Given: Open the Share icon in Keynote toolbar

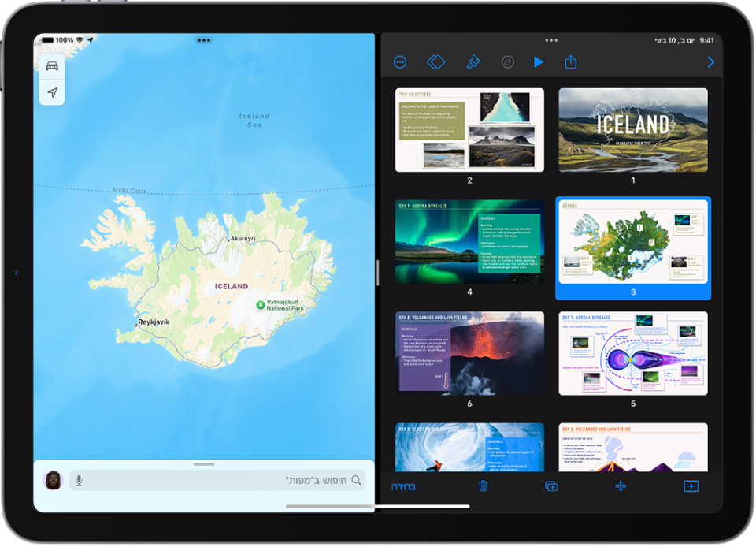Looking at the screenshot, I should pyautogui.click(x=571, y=62).
